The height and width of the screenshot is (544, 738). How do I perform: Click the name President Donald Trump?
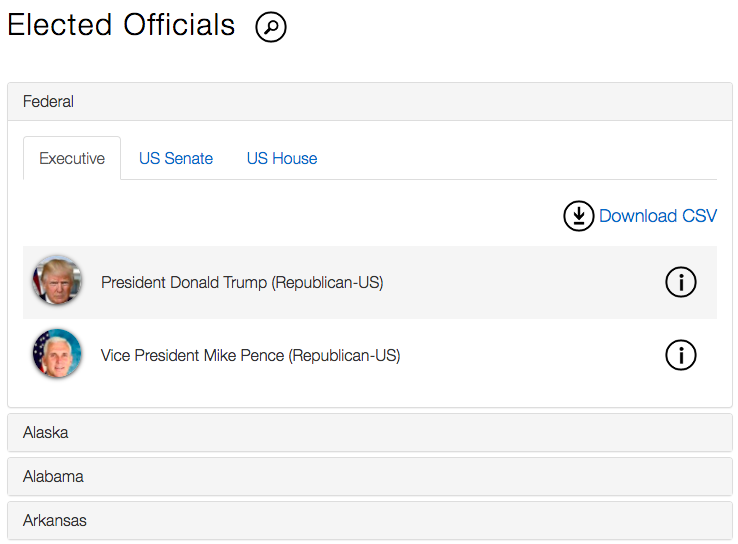click(184, 283)
